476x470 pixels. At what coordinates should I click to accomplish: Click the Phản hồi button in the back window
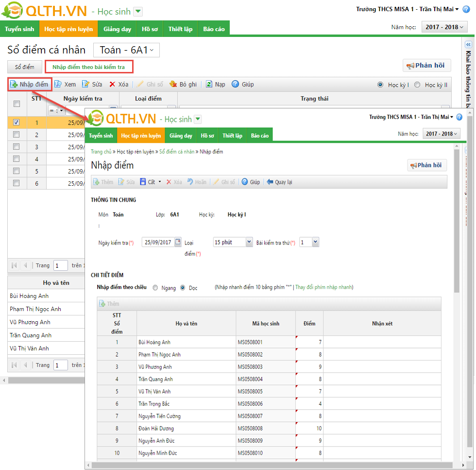(426, 65)
